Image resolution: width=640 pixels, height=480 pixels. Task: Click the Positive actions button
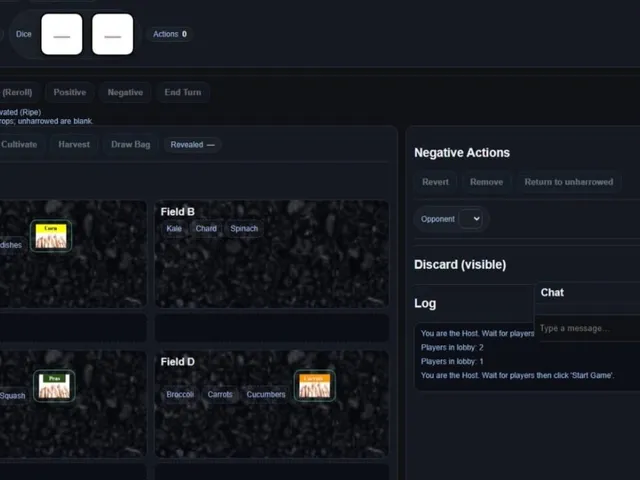(x=70, y=92)
